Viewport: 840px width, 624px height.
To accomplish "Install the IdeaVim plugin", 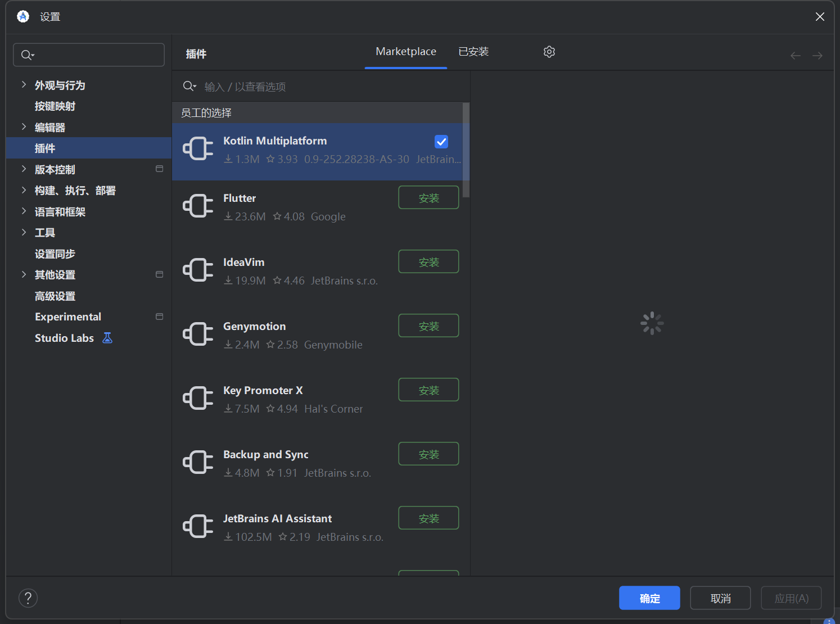I will point(429,261).
